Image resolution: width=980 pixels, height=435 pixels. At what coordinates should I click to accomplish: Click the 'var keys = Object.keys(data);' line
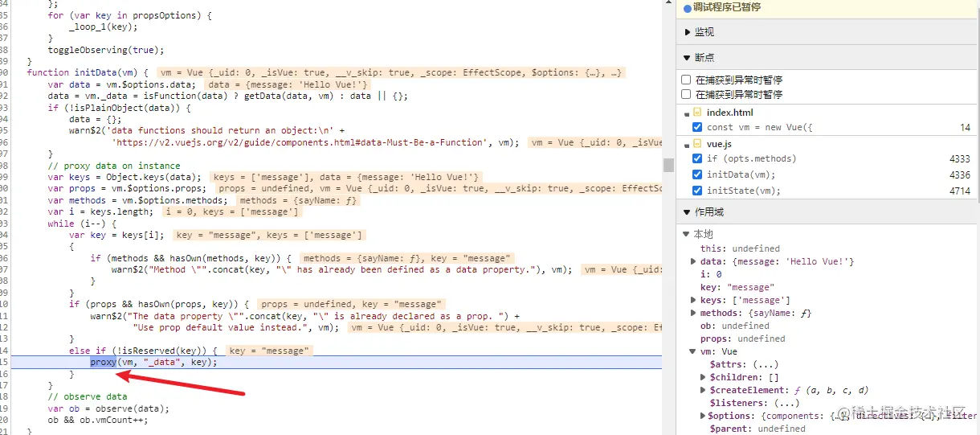tap(125, 177)
